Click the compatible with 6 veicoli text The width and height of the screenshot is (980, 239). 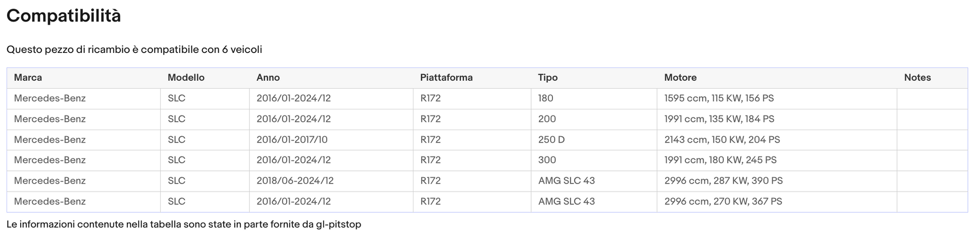pos(134,49)
